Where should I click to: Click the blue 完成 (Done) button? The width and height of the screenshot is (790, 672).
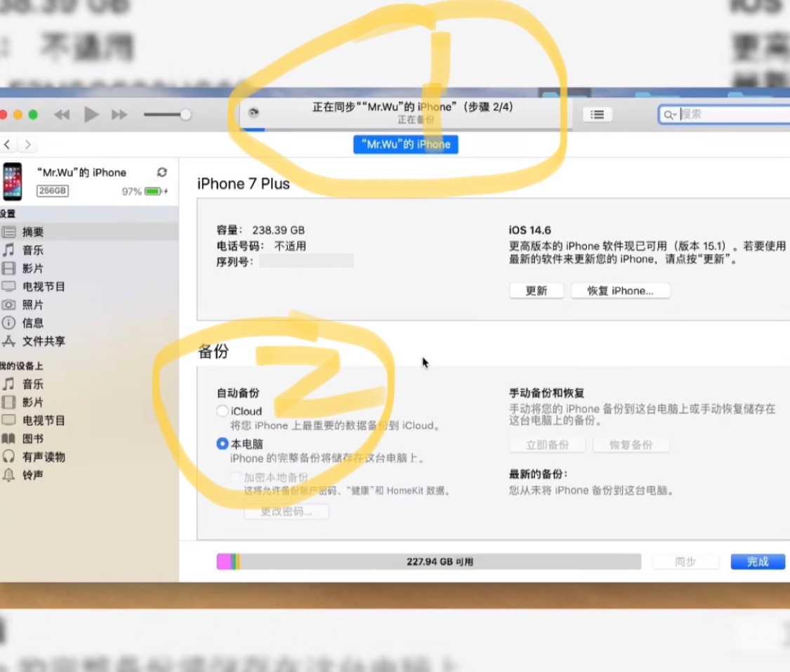point(757,562)
